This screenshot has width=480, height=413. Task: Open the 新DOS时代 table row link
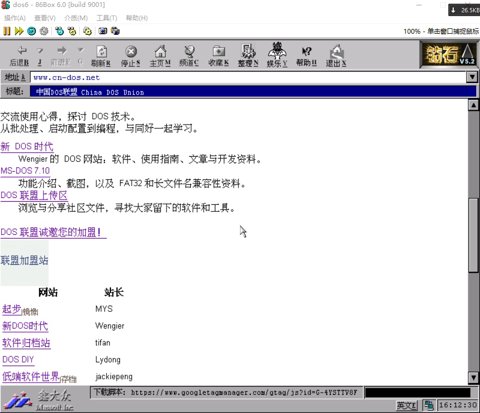25,326
